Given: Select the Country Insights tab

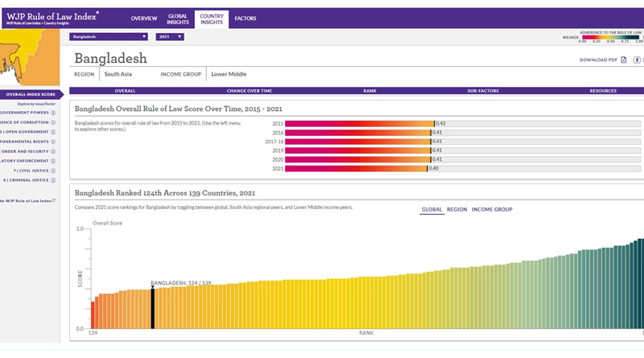Looking at the screenshot, I should [x=212, y=19].
